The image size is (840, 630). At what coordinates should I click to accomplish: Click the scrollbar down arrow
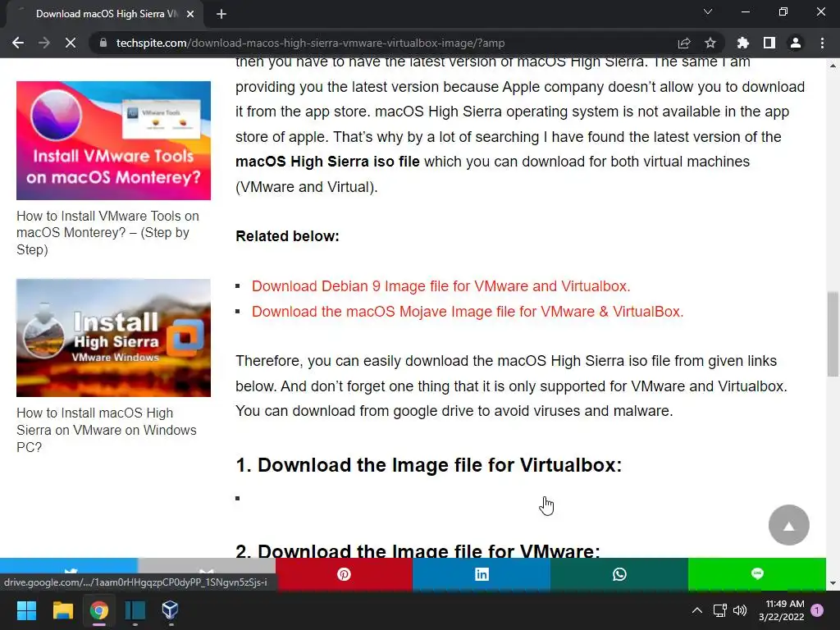(x=833, y=583)
